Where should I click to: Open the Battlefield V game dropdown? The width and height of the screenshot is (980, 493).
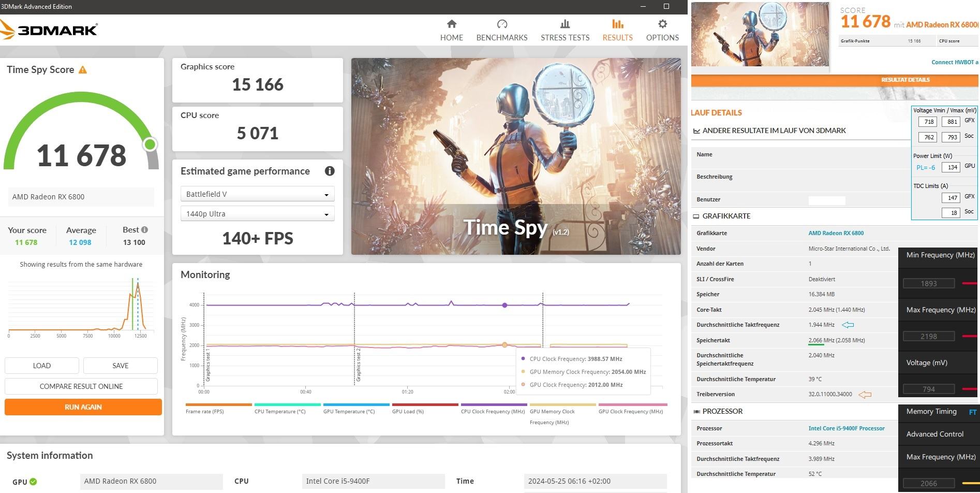point(257,194)
